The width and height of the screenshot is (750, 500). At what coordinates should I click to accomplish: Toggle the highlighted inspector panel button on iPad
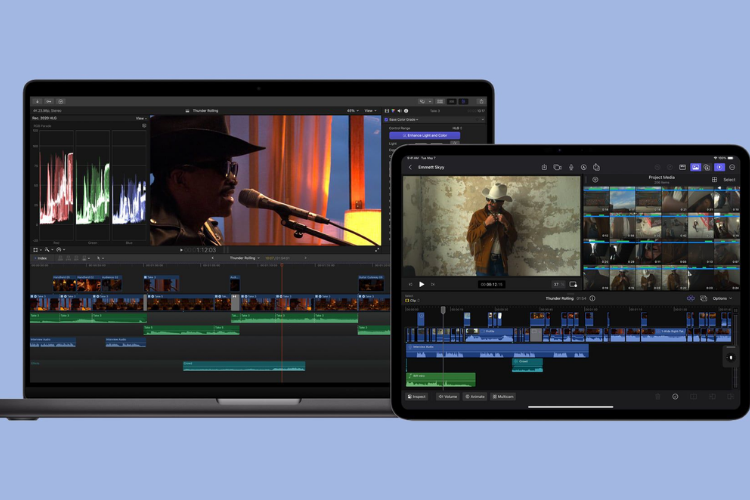point(719,167)
